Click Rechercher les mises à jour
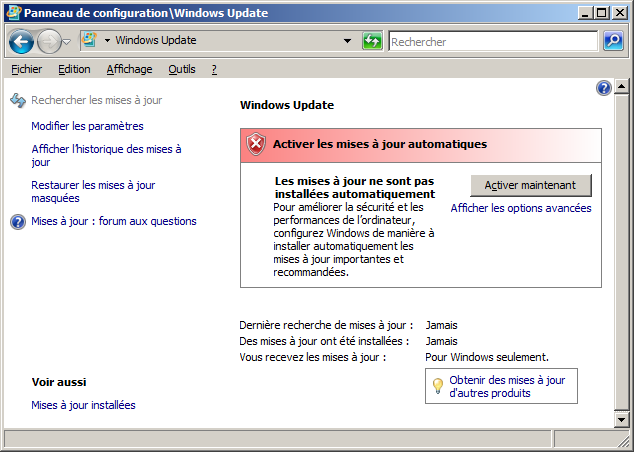Image resolution: width=634 pixels, height=452 pixels. pyautogui.click(x=97, y=100)
